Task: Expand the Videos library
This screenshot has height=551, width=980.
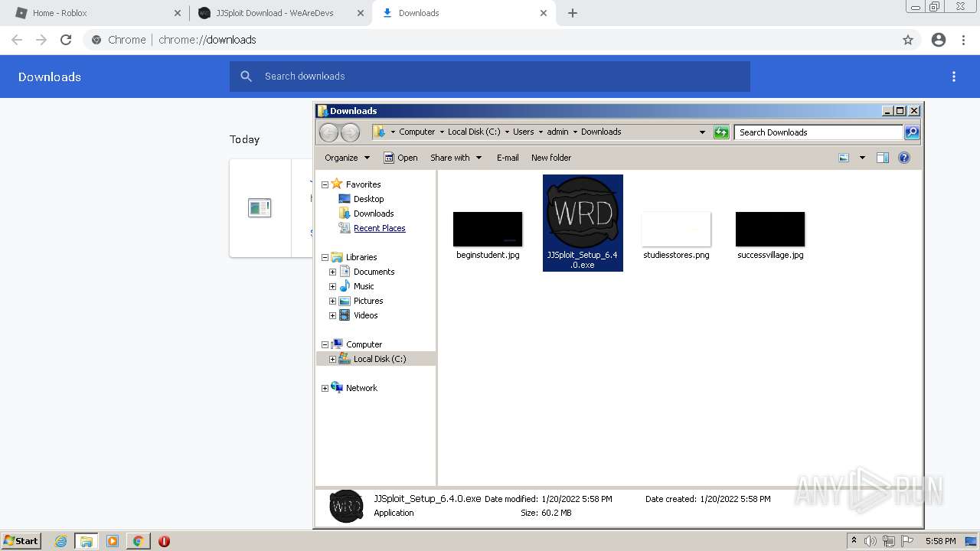Action: pyautogui.click(x=332, y=315)
